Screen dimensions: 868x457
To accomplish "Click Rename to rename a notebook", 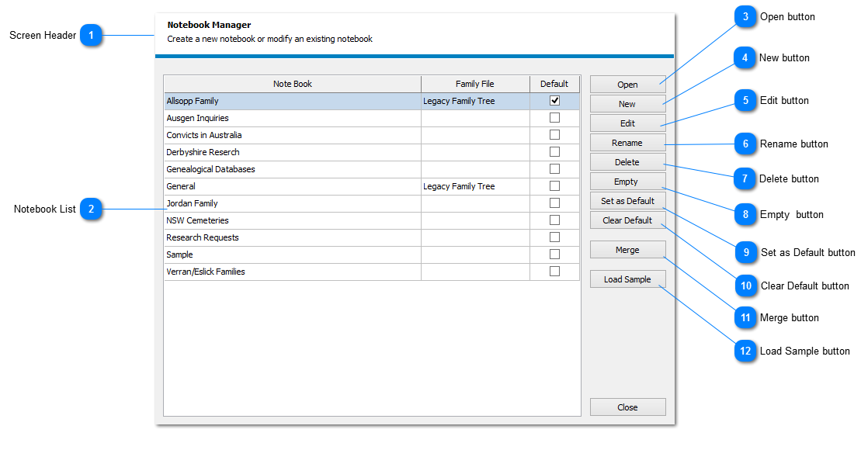I will coord(627,142).
